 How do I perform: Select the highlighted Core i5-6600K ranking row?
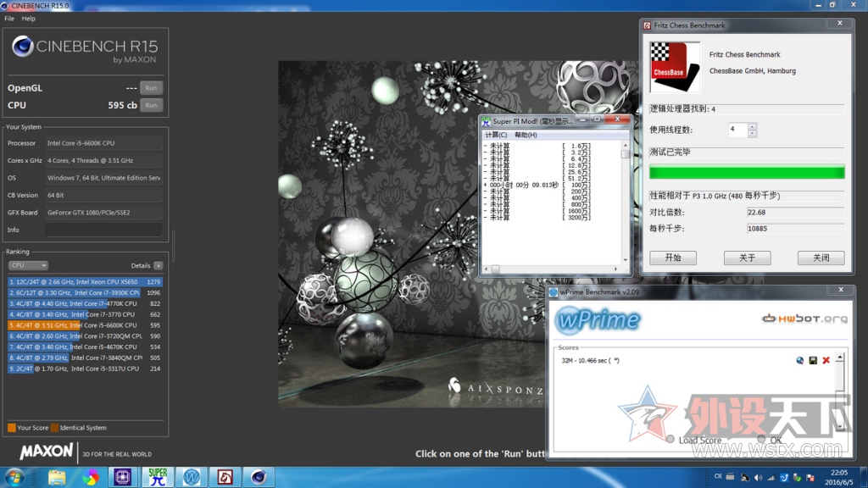pyautogui.click(x=85, y=325)
